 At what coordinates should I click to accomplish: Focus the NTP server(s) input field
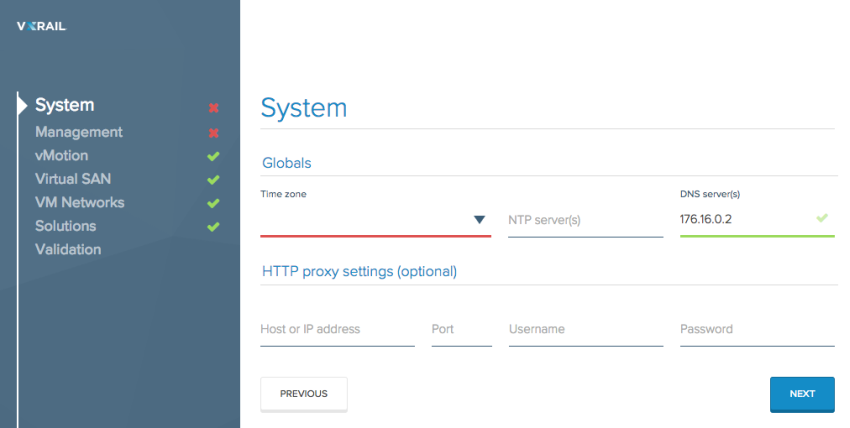coord(585,221)
